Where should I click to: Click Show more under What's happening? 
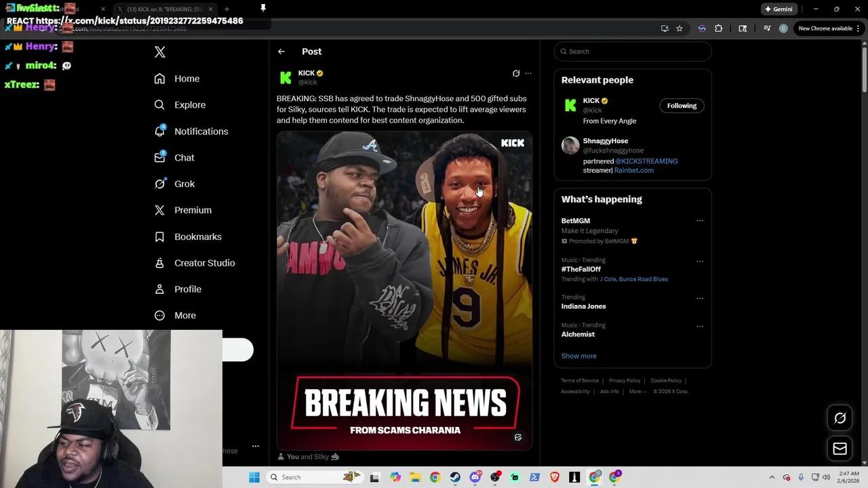tap(578, 356)
